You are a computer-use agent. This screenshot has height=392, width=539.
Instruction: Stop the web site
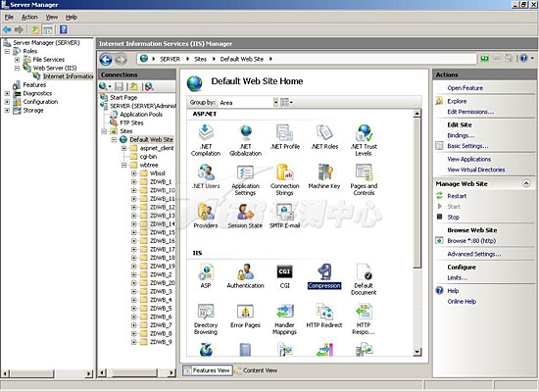coord(453,217)
